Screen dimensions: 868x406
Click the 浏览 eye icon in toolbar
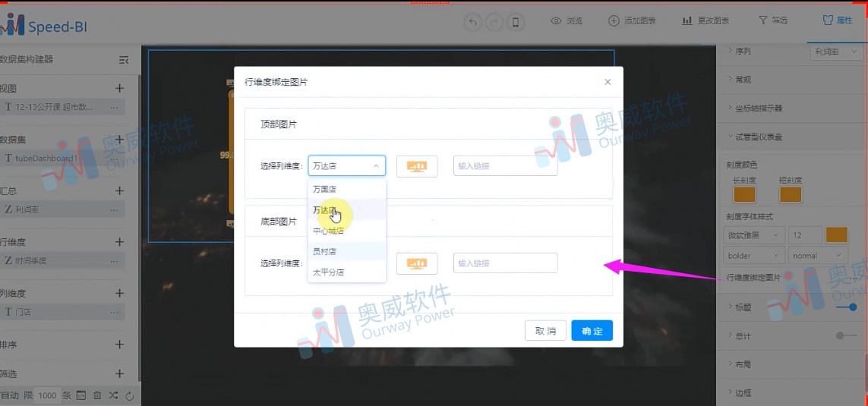pos(557,21)
